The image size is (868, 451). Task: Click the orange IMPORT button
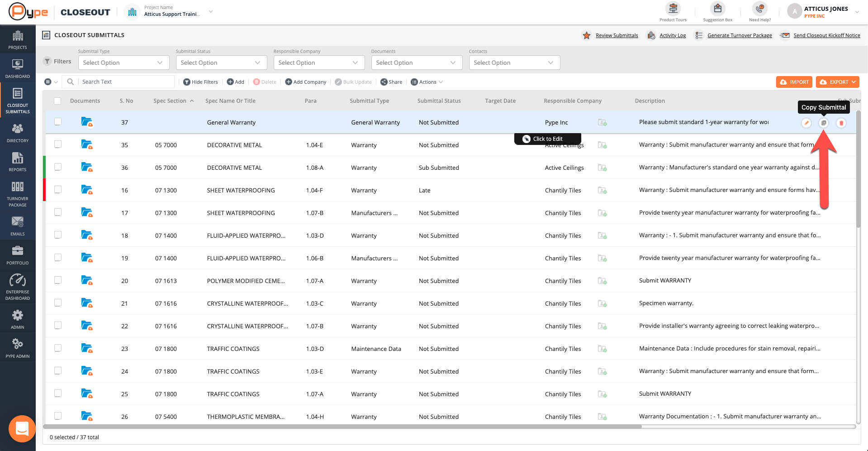click(x=794, y=82)
